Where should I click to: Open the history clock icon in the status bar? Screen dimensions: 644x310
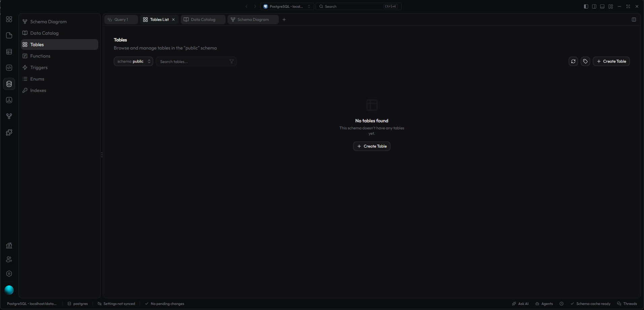562,304
